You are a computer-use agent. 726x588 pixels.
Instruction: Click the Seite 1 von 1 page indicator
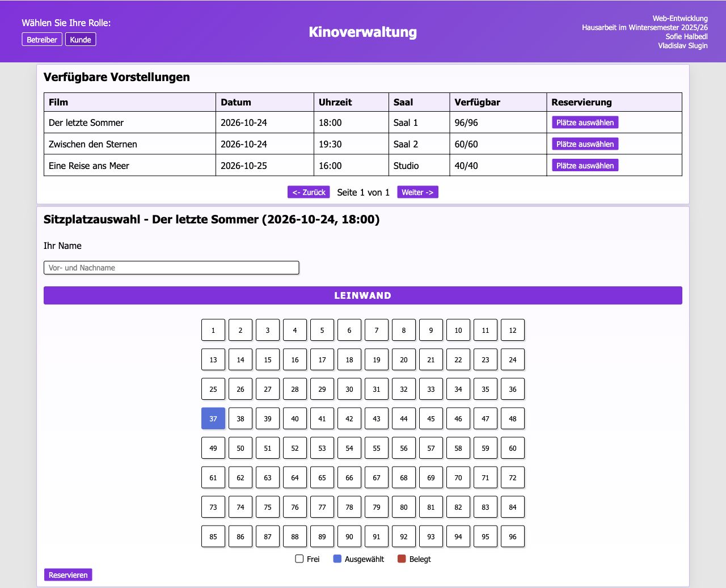[x=364, y=192]
